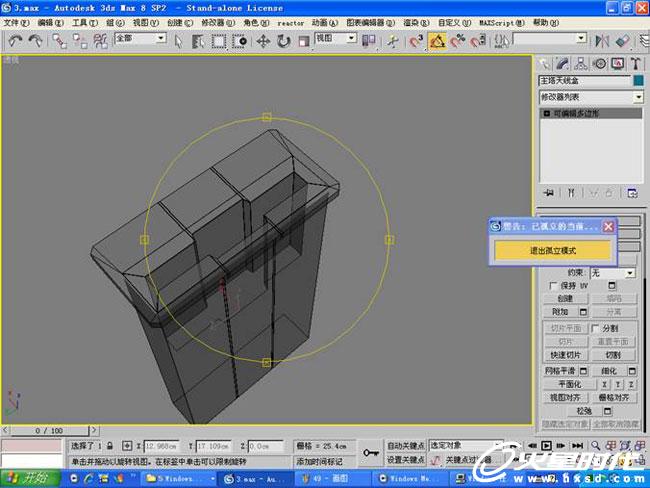Toggle the Percent Snap icon
The width and height of the screenshot is (650, 488).
coord(458,41)
